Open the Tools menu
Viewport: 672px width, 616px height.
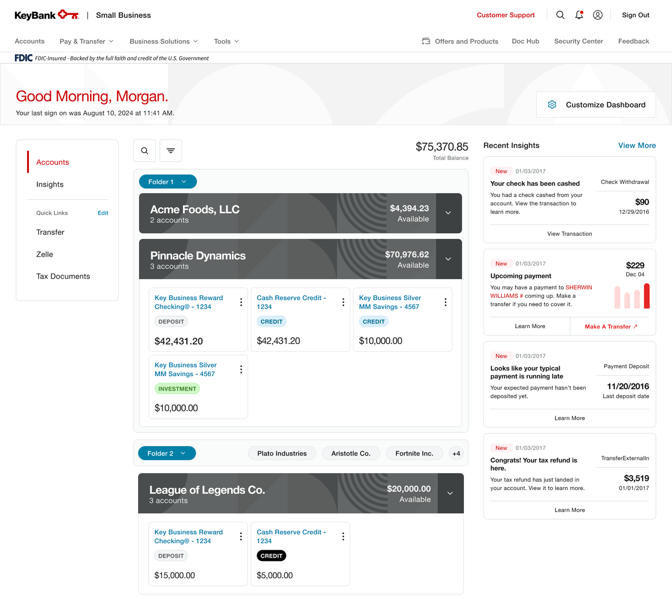click(x=226, y=41)
